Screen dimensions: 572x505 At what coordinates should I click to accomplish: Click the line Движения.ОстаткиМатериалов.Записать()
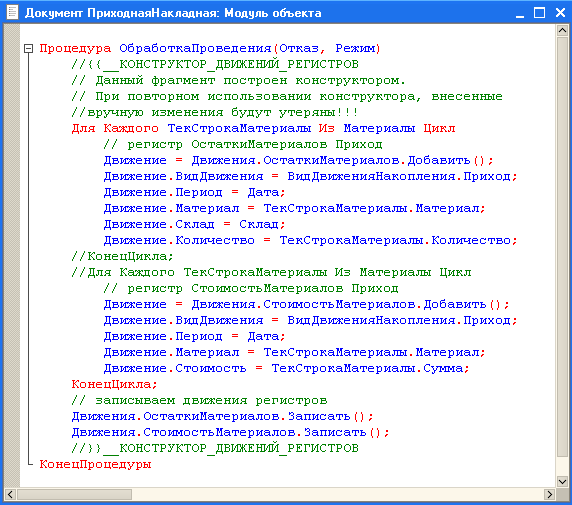tap(223, 417)
